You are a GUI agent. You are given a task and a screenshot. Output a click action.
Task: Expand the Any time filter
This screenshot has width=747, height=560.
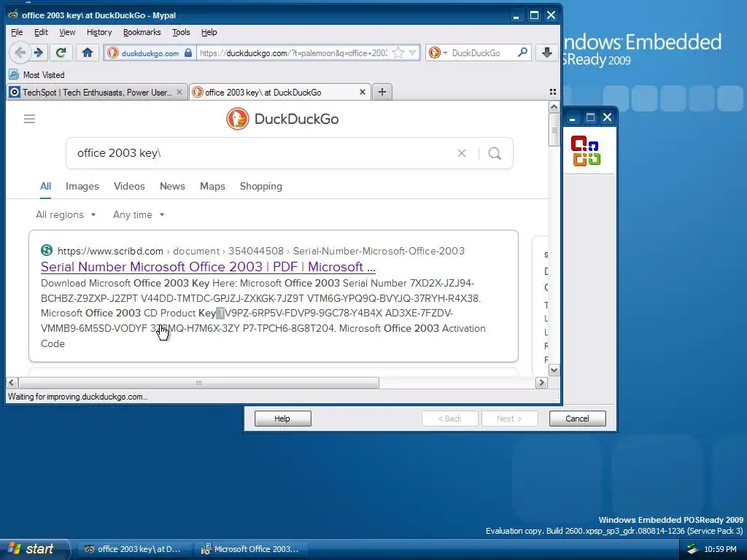139,215
